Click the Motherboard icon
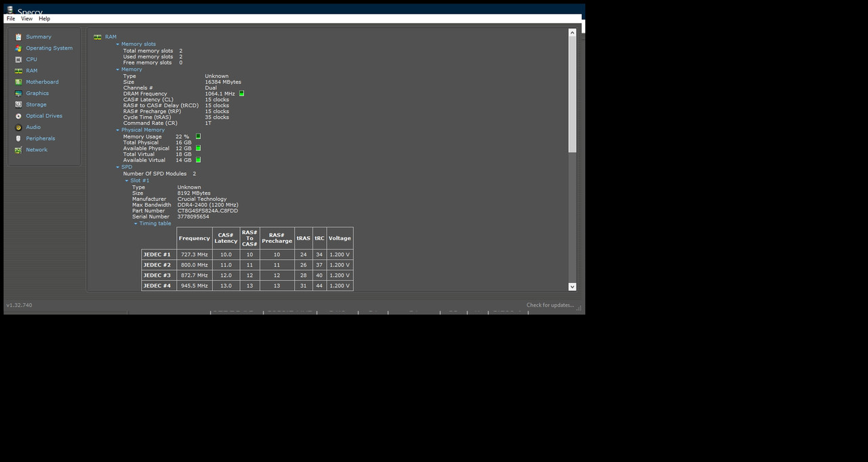868x462 pixels. click(x=18, y=82)
